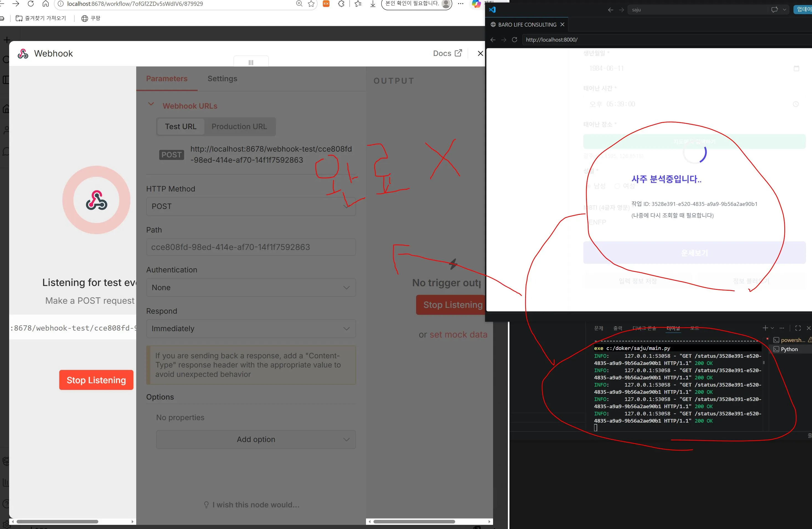Select the 출력 panel tab in VS Code
The image size is (812, 529).
(618, 328)
